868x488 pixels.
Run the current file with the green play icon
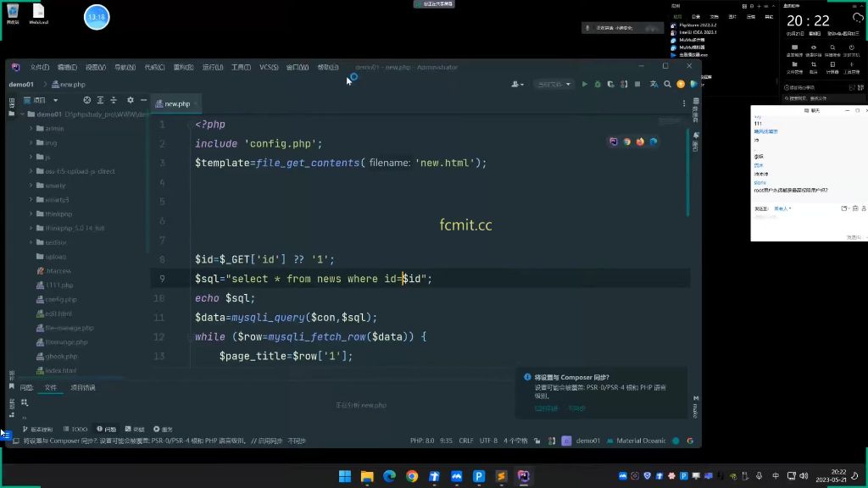[x=584, y=84]
